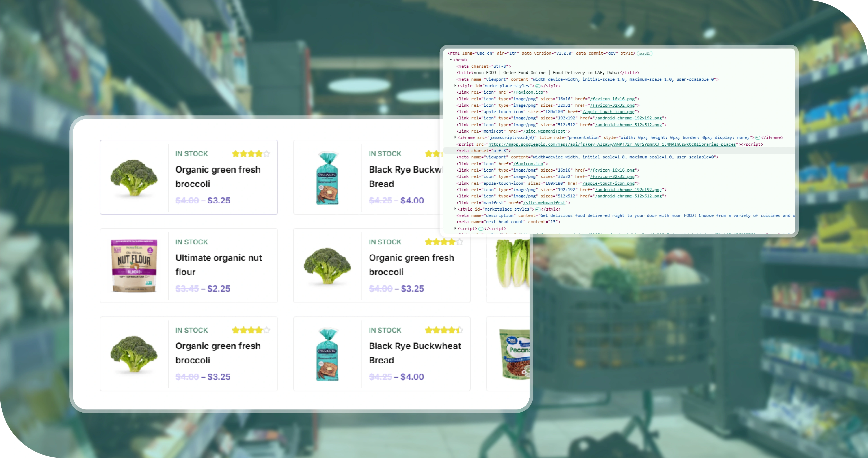This screenshot has height=458, width=868.
Task: Expand the collapsed script node at bottom
Action: coord(455,228)
